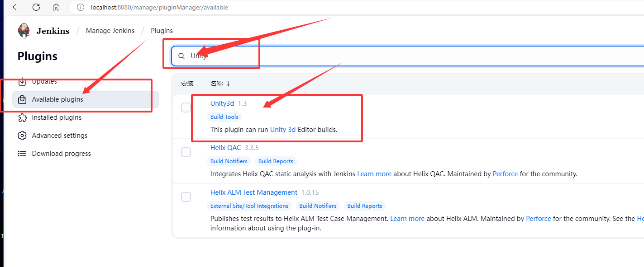Click the Download progress list icon
This screenshot has height=267, width=644.
tap(22, 154)
